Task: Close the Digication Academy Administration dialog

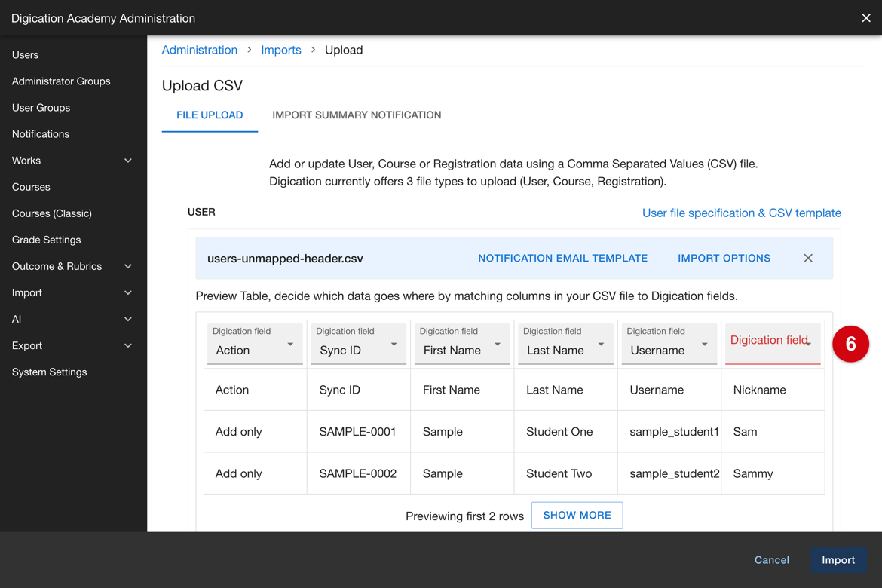Action: tap(865, 18)
